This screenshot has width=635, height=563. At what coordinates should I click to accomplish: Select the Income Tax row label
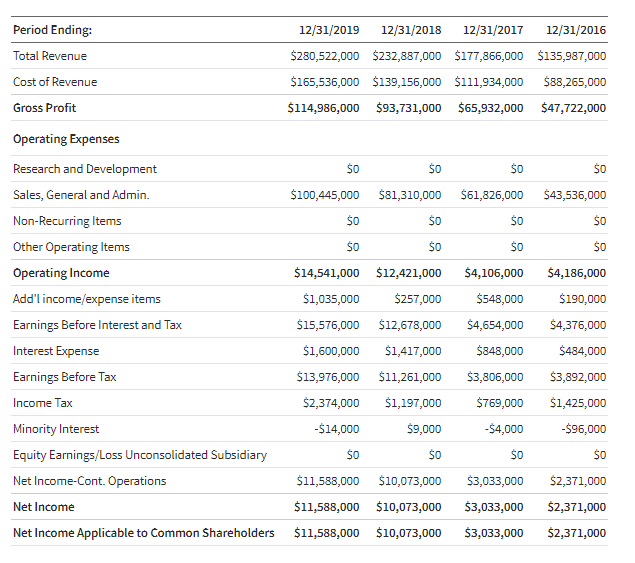tap(43, 403)
